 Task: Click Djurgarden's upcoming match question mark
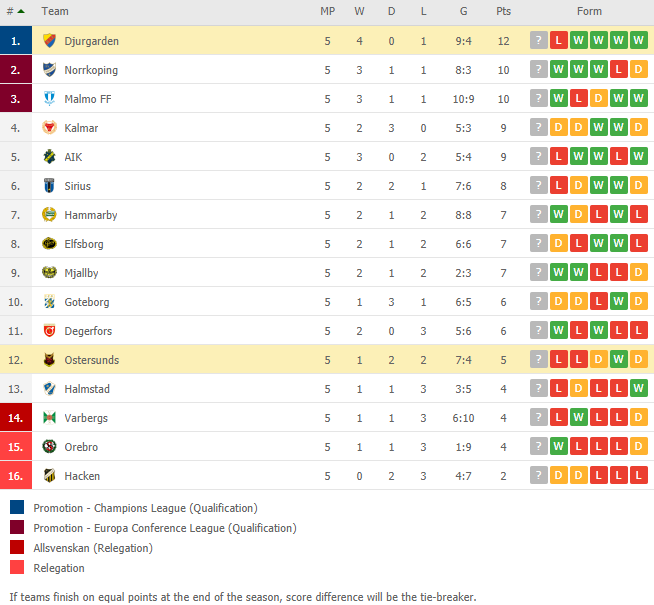pos(538,40)
